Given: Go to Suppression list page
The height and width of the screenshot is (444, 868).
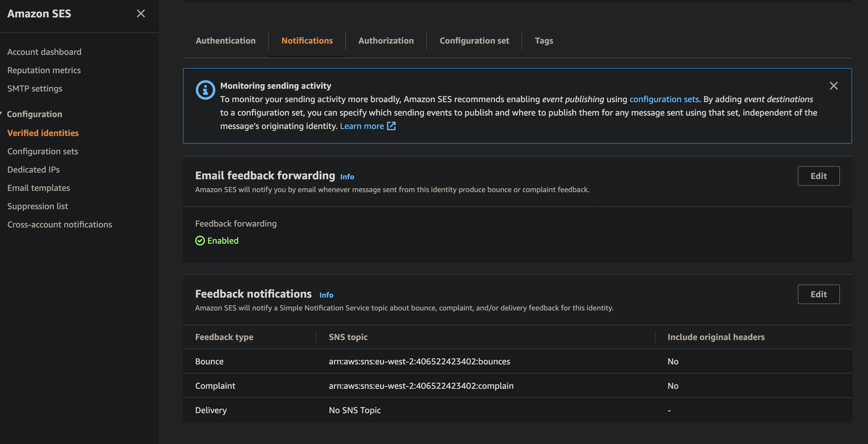Looking at the screenshot, I should 38,206.
